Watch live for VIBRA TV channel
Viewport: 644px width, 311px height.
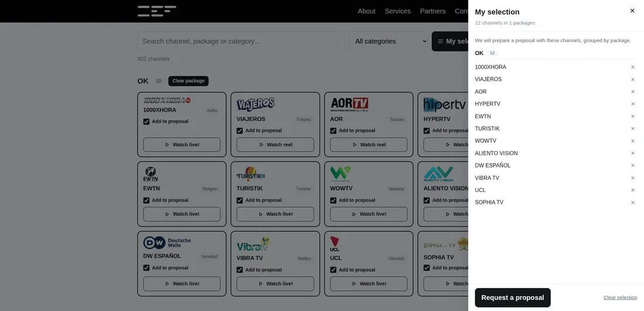(275, 284)
